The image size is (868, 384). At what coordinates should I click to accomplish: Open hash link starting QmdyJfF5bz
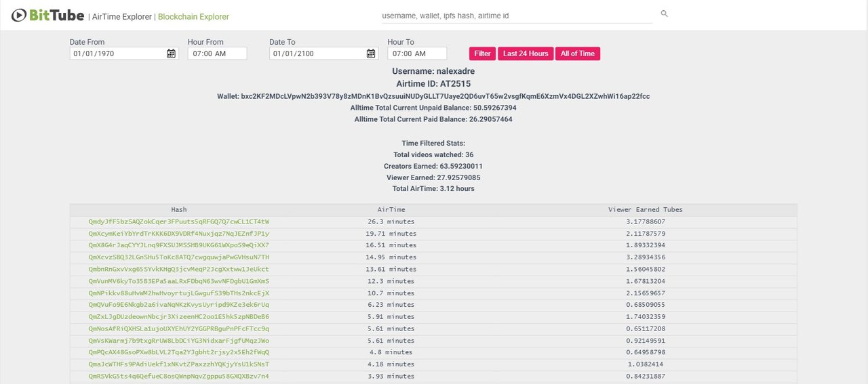click(178, 221)
